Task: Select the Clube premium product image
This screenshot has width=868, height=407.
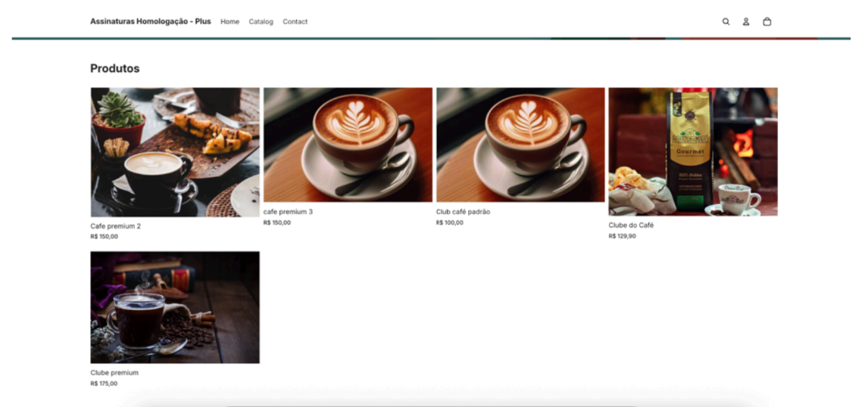Action: pyautogui.click(x=175, y=307)
